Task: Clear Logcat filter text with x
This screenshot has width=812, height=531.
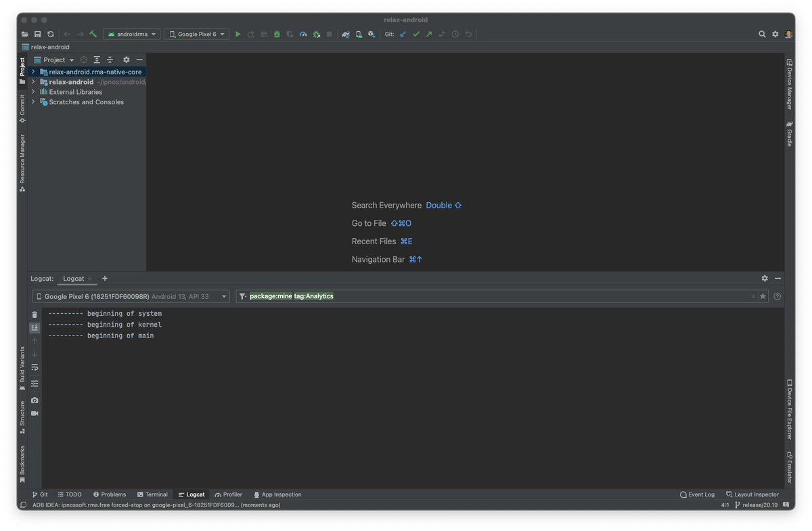Action: (x=752, y=296)
